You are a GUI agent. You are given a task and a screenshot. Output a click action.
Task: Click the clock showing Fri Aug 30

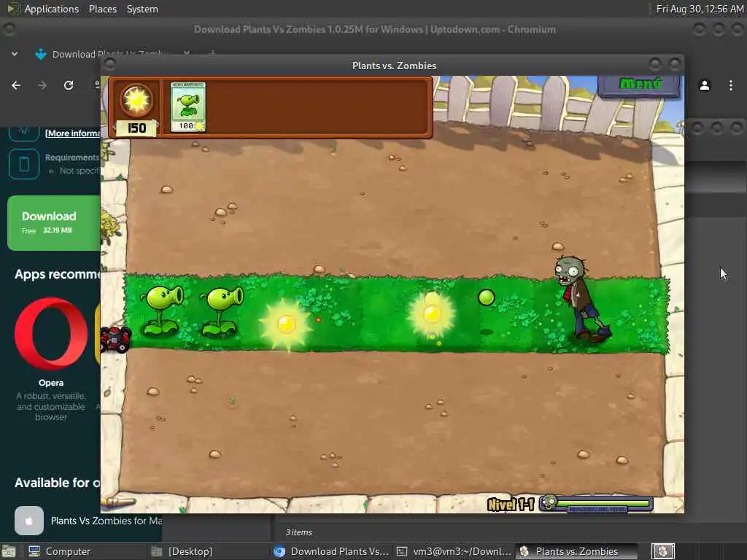click(x=700, y=9)
